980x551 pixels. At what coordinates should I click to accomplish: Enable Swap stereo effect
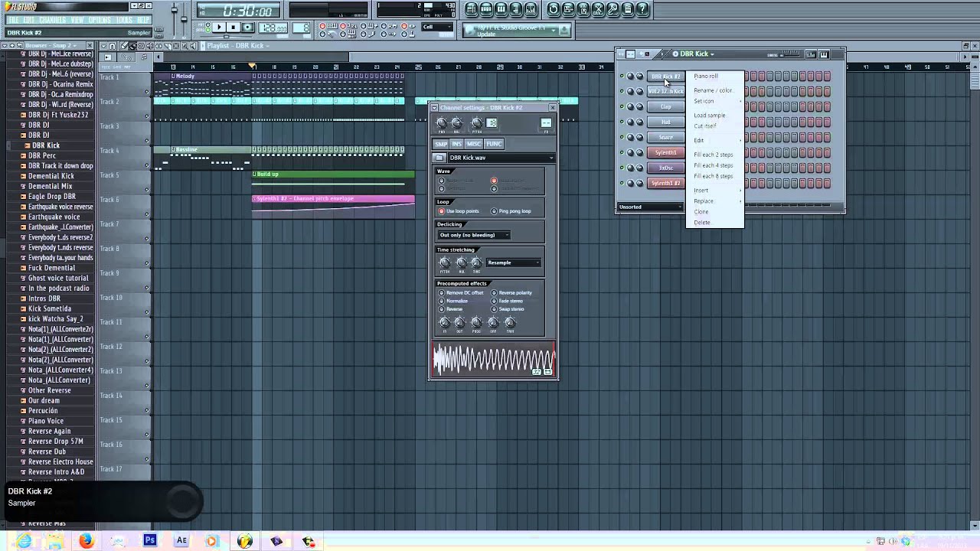click(494, 309)
